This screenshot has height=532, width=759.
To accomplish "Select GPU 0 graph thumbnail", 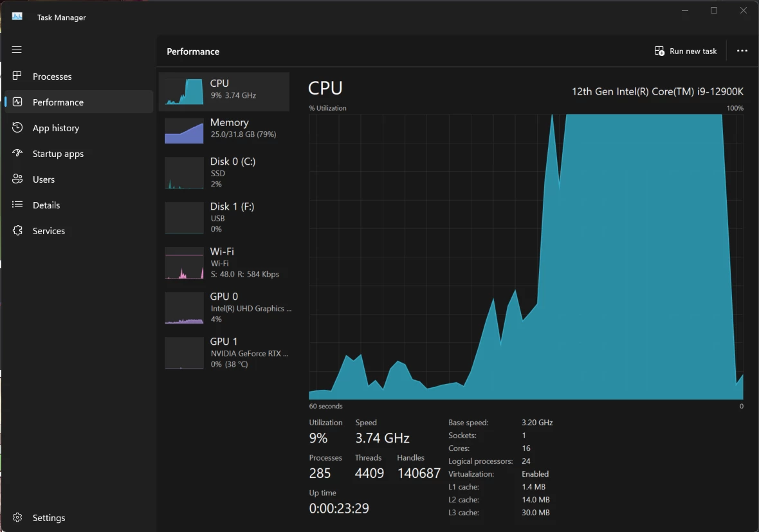I will pos(184,308).
